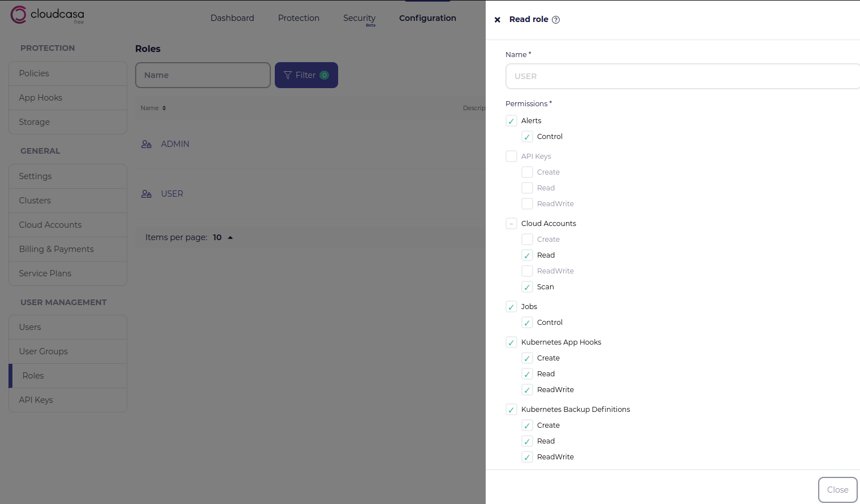860x504 pixels.
Task: Open Items per page dropdown
Action: click(223, 237)
